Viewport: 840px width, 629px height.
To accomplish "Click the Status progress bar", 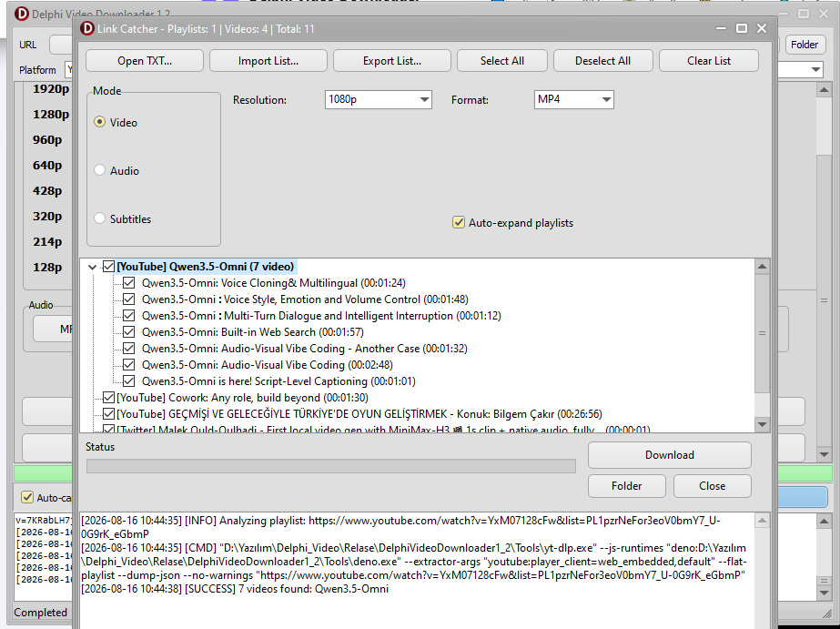I will pos(331,466).
